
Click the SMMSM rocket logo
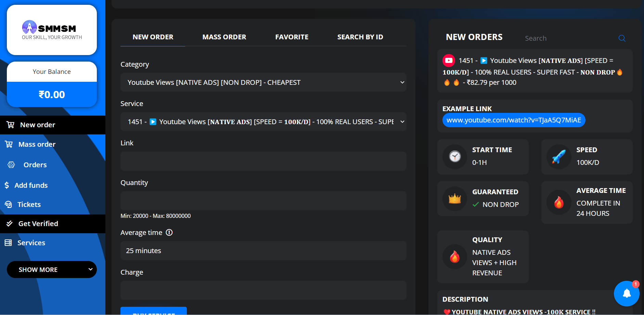(x=29, y=27)
